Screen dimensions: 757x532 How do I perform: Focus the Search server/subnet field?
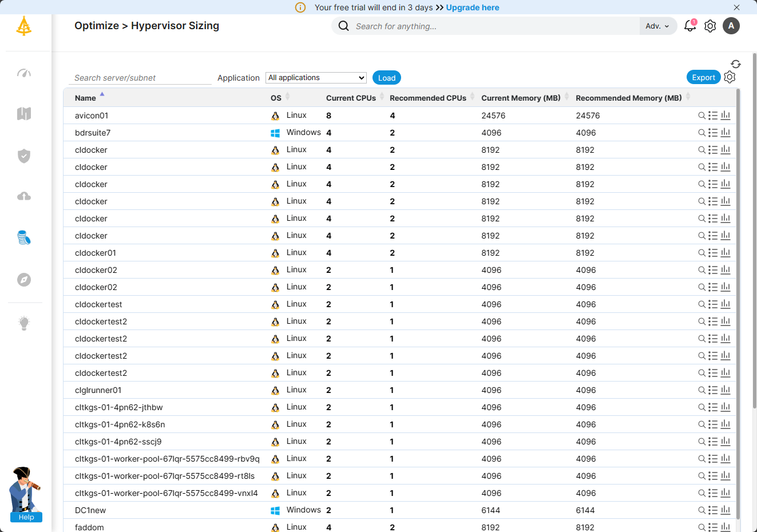click(x=140, y=78)
